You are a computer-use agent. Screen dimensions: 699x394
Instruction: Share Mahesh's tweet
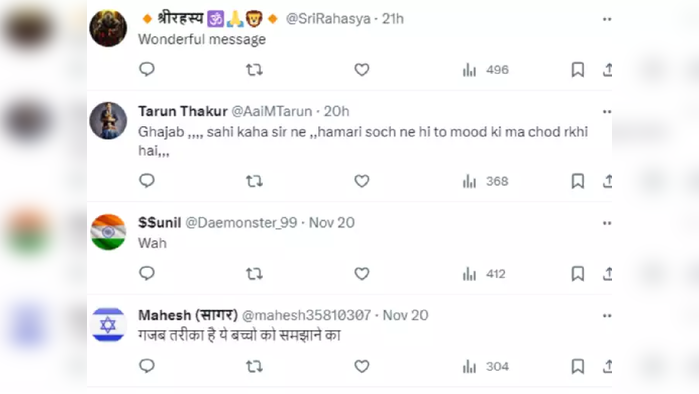(607, 366)
